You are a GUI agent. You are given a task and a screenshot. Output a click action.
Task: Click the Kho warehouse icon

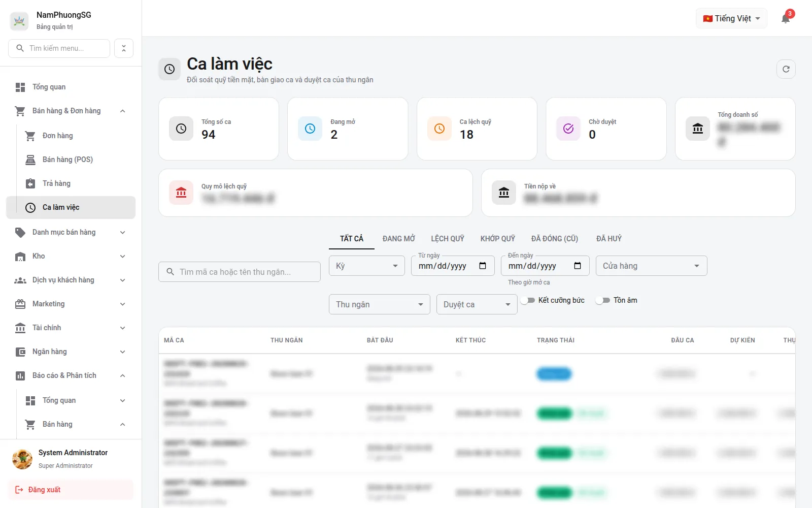point(20,257)
